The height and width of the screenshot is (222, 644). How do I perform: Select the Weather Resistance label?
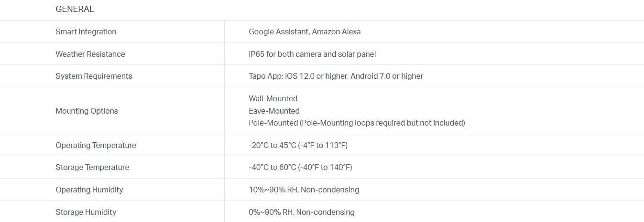tap(90, 54)
